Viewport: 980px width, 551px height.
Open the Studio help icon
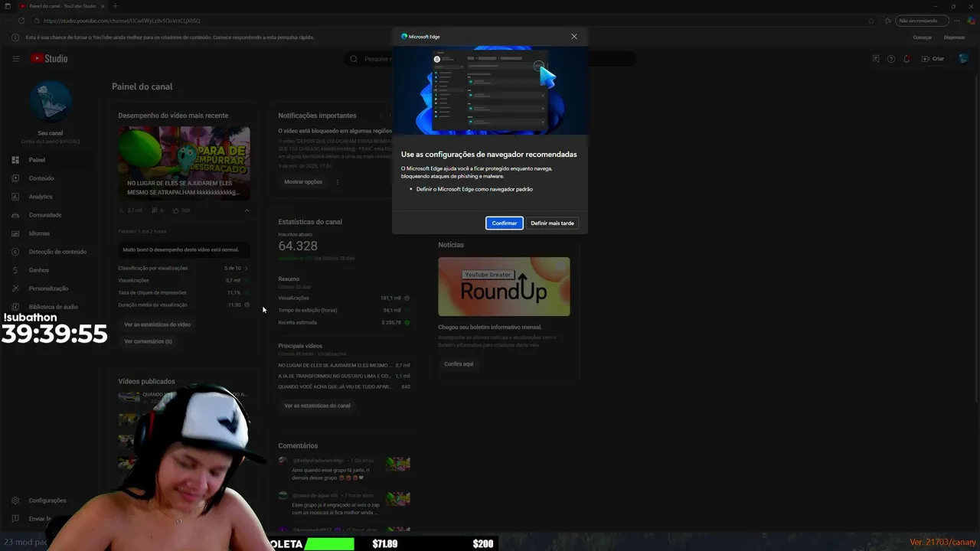(890, 58)
